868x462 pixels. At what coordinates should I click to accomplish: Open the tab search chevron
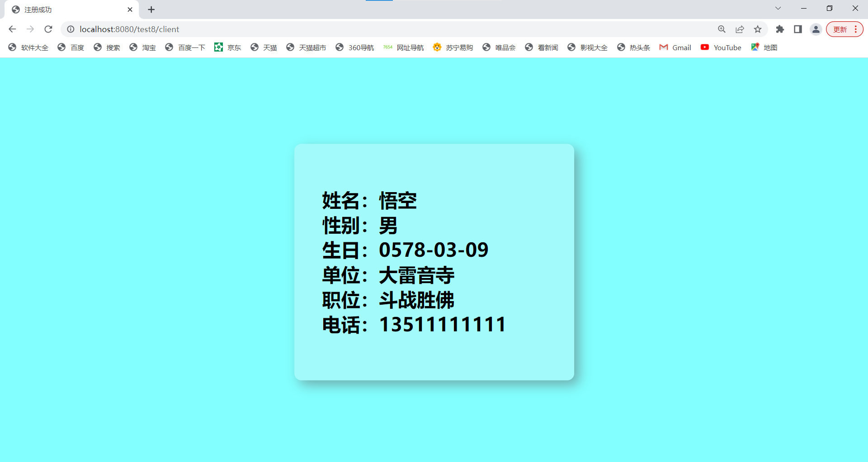coord(778,8)
